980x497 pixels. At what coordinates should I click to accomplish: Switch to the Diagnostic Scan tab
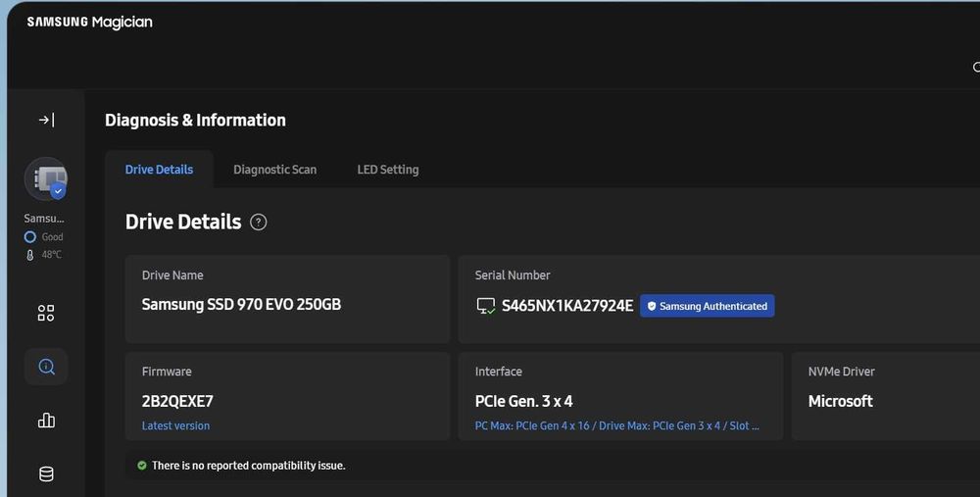(275, 170)
